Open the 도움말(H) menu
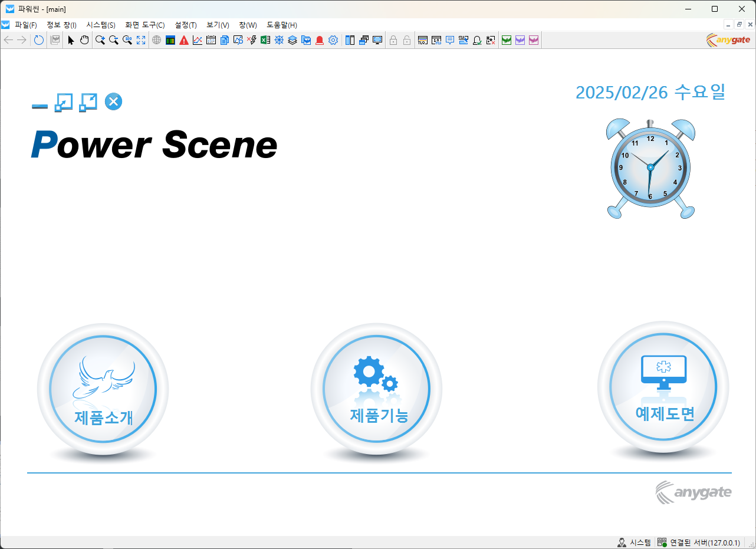This screenshot has width=756, height=549. coord(281,25)
